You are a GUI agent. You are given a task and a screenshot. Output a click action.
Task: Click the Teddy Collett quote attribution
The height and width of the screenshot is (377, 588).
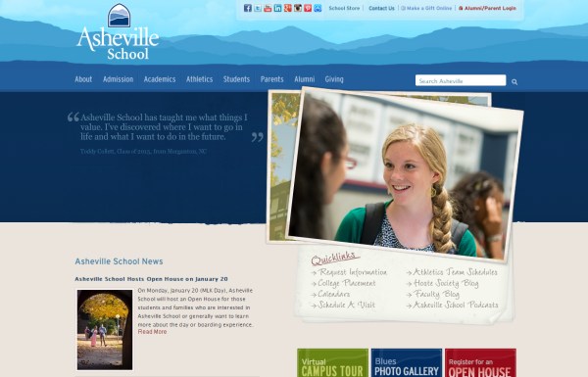[143, 152]
